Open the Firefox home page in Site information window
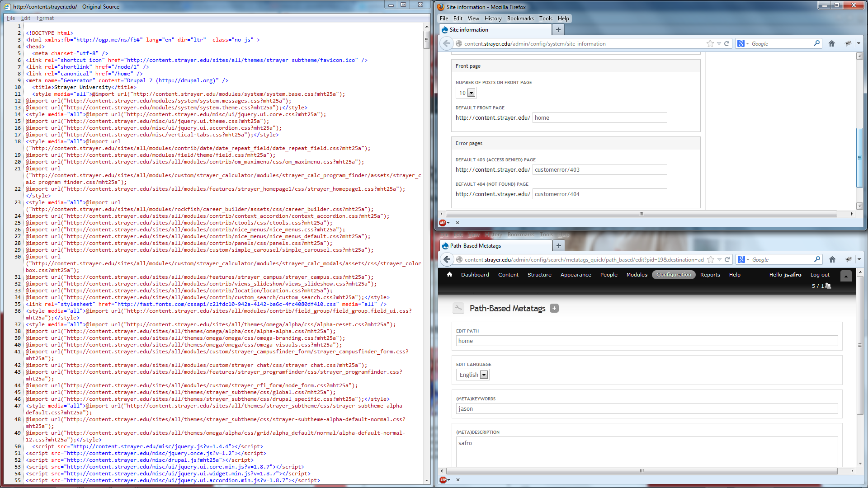The width and height of the screenshot is (868, 488). pos(832,43)
